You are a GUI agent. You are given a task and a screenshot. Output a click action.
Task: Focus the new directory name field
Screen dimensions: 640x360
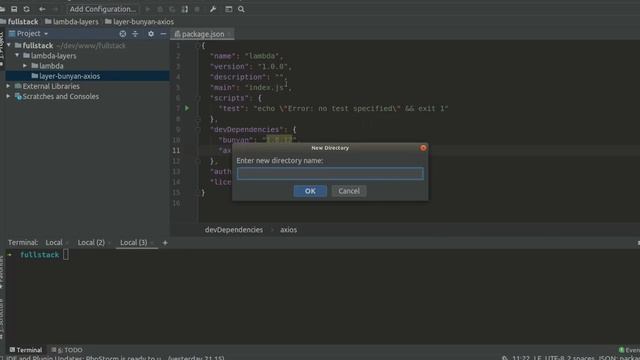pos(330,173)
